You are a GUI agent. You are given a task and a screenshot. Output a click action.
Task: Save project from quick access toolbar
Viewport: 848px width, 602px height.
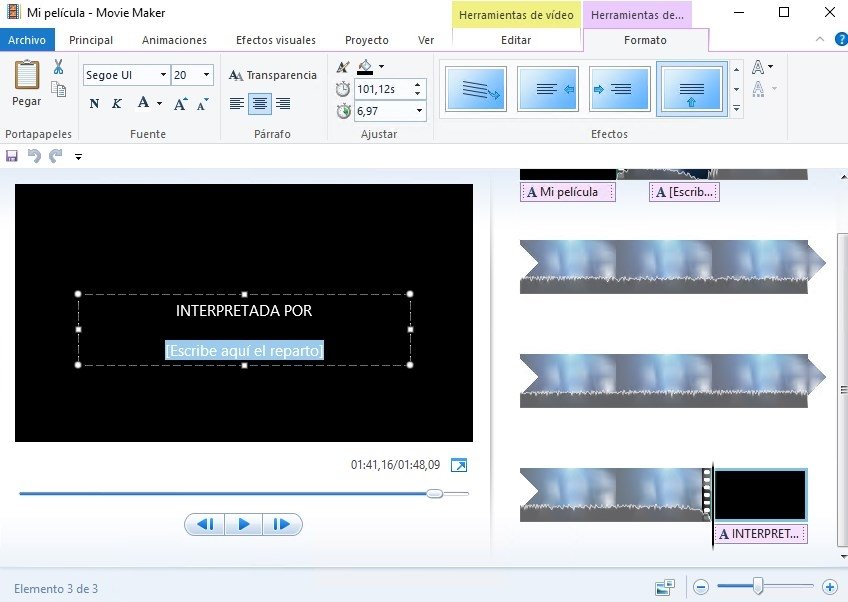coord(11,156)
